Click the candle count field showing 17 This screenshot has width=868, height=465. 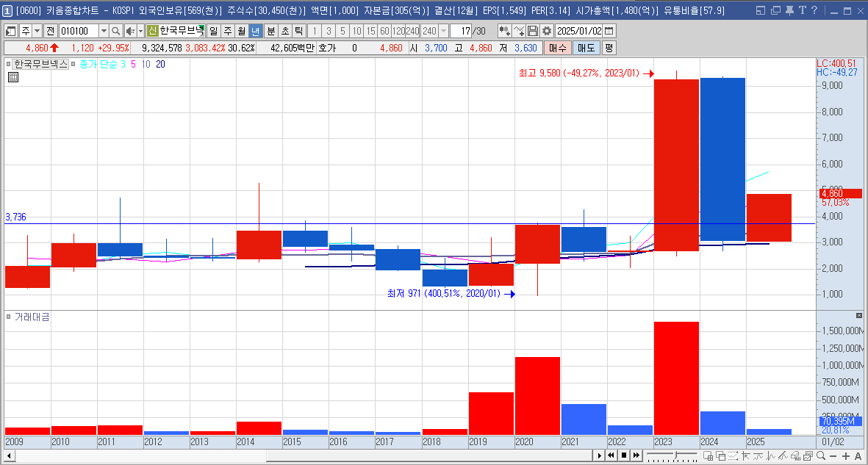pos(461,31)
